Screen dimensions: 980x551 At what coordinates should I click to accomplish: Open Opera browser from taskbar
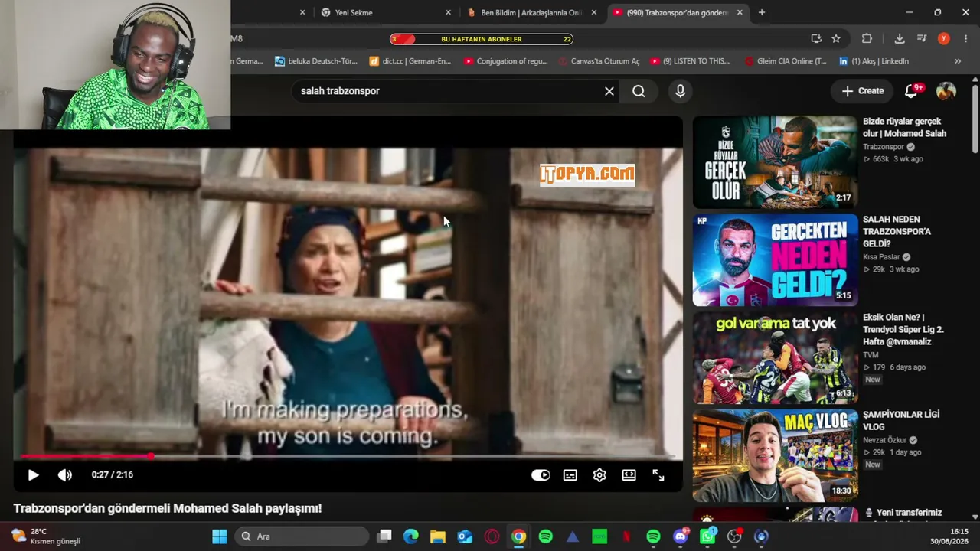point(492,536)
